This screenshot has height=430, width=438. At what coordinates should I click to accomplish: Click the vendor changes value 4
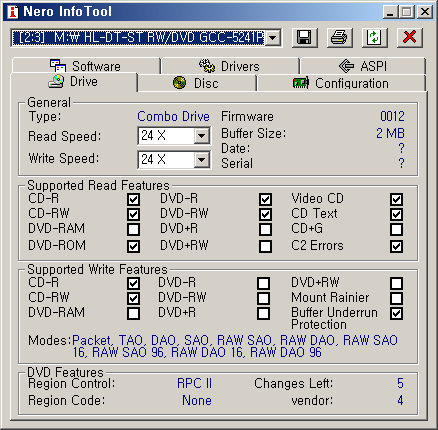[x=400, y=400]
